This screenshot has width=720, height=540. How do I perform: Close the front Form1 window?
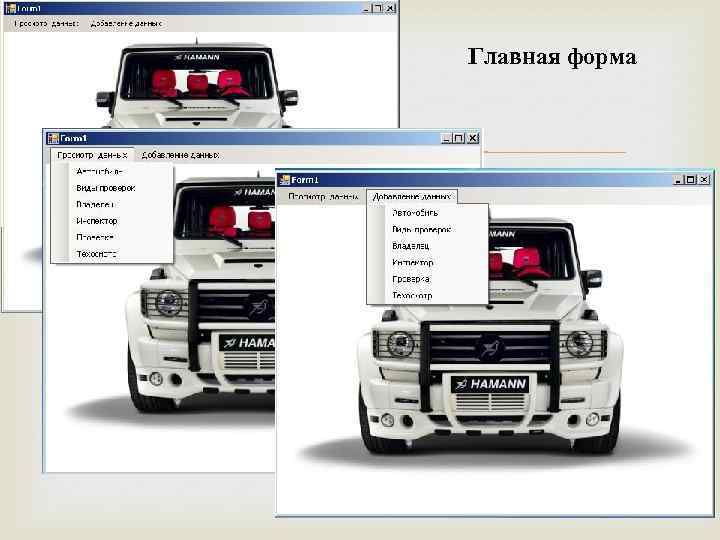[x=704, y=180]
